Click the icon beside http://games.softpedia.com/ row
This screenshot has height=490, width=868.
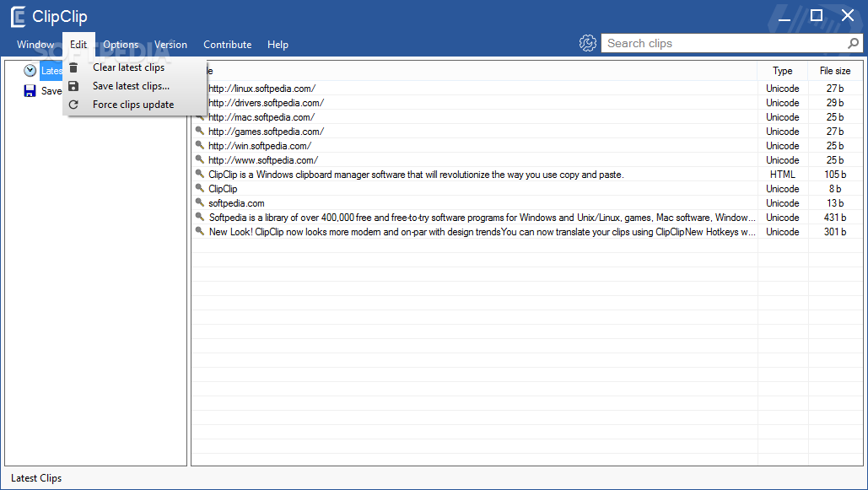coord(200,131)
